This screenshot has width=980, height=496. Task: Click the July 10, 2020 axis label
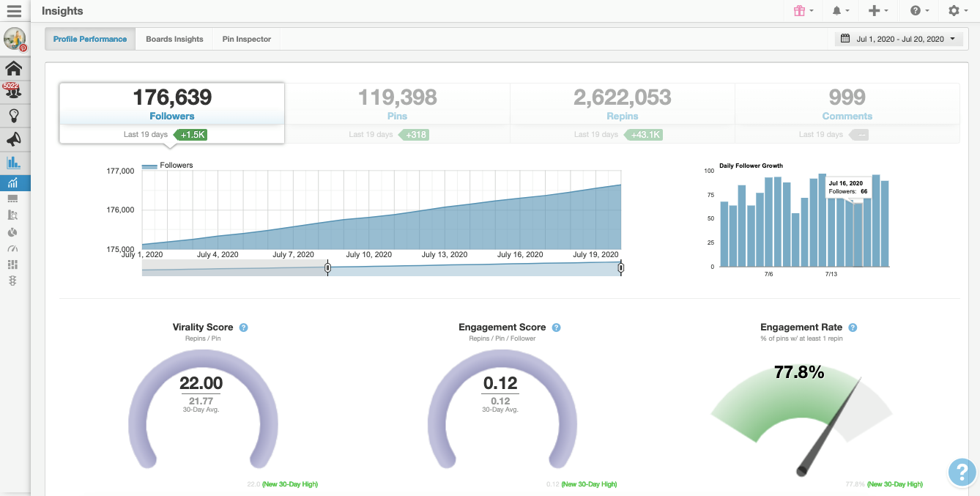[x=369, y=255]
